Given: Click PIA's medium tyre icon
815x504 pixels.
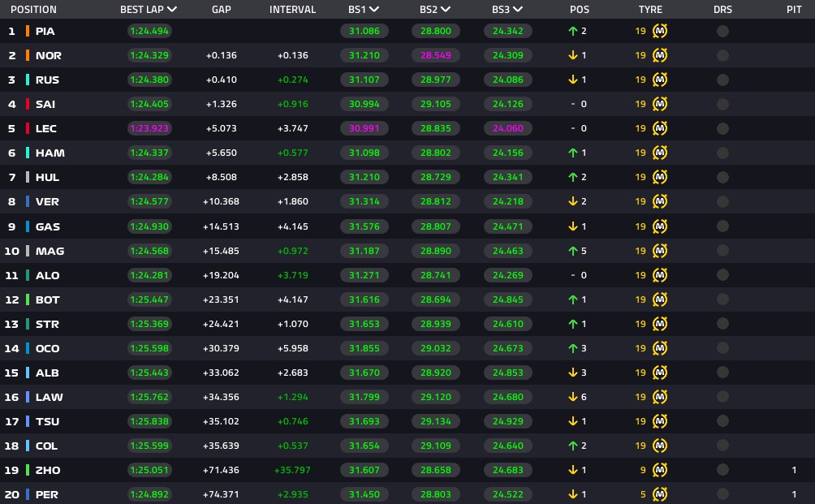Looking at the screenshot, I should tap(660, 31).
